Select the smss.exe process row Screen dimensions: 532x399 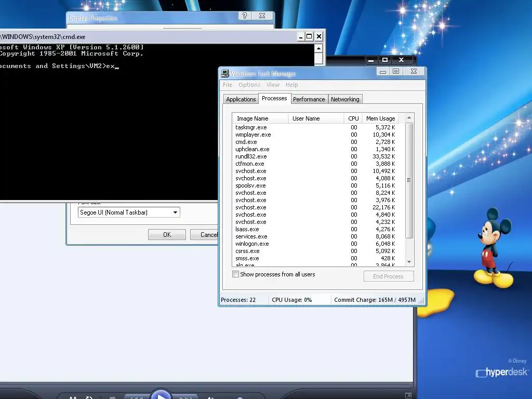[318, 258]
